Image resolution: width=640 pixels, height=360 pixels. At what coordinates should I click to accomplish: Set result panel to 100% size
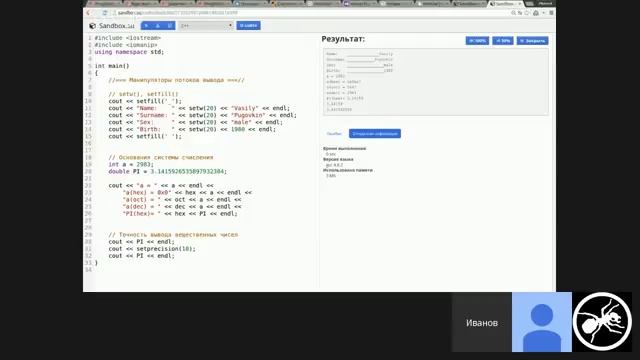[477, 41]
